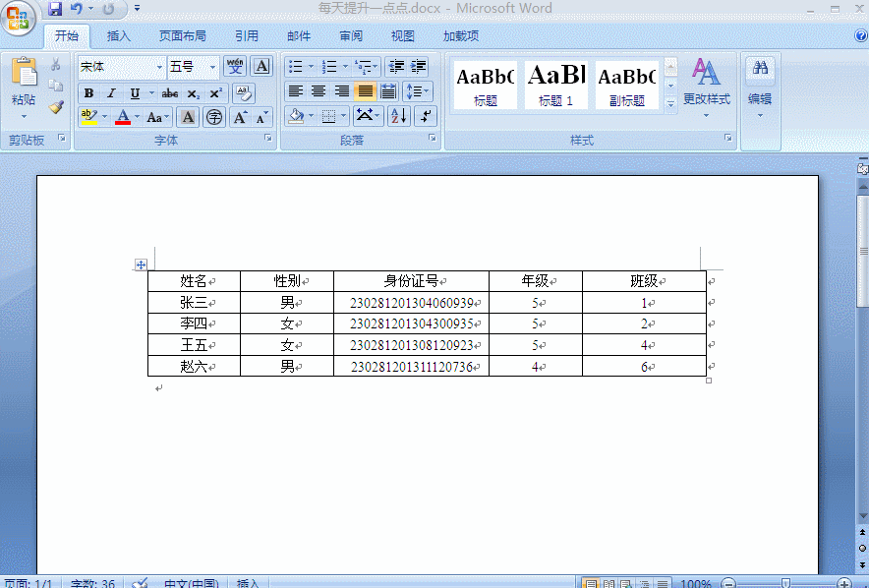Viewport: 869px width, 588px height.
Task: Zoom in with plus button
Action: click(844, 583)
